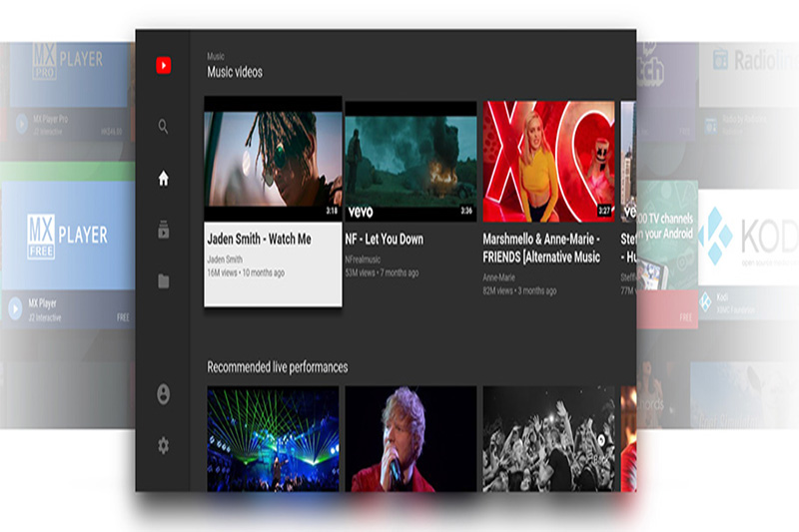Open live video of singer in red suit
799x532 pixels.
[410, 439]
